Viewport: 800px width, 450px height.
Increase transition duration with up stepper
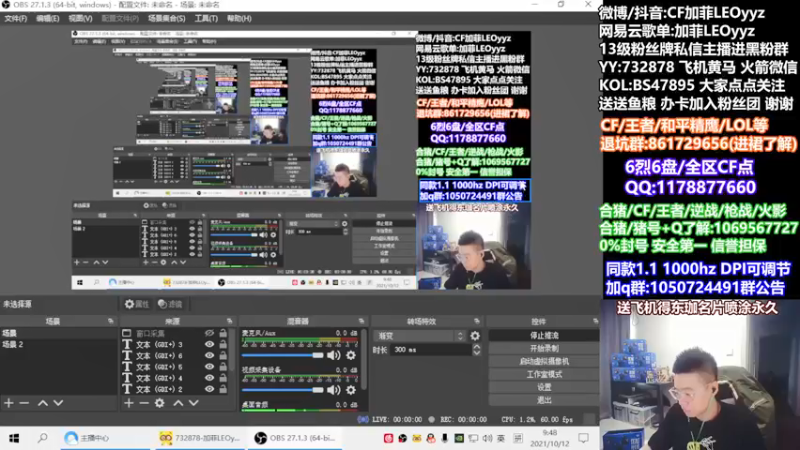point(477,347)
